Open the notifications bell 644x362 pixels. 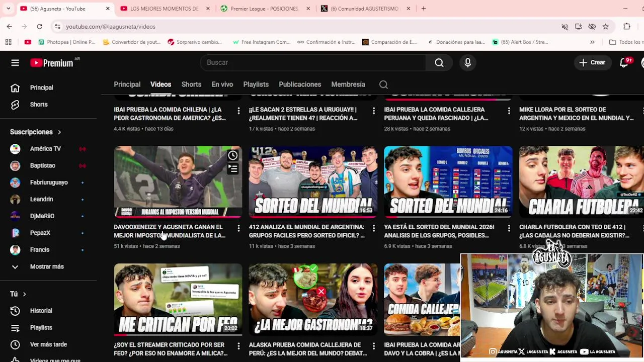(624, 62)
